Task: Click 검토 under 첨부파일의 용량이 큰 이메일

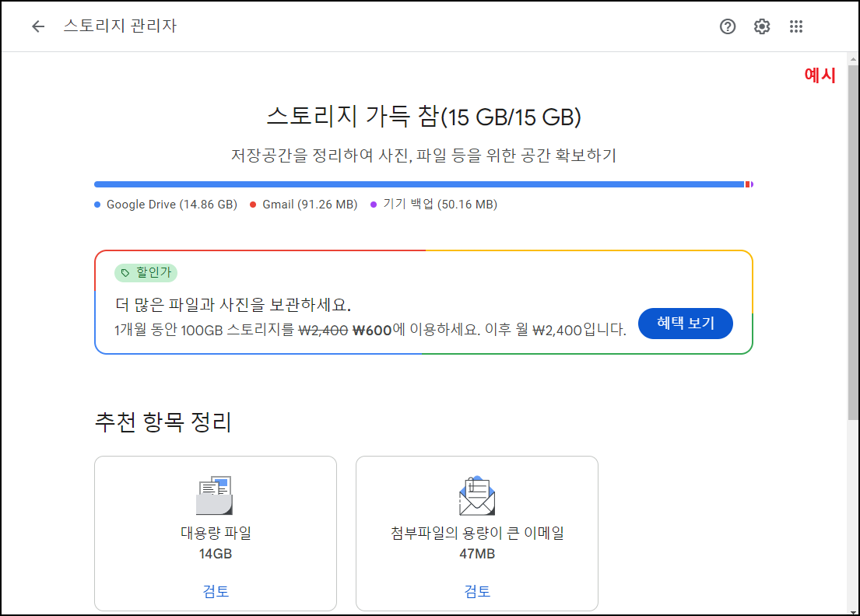Action: click(477, 591)
